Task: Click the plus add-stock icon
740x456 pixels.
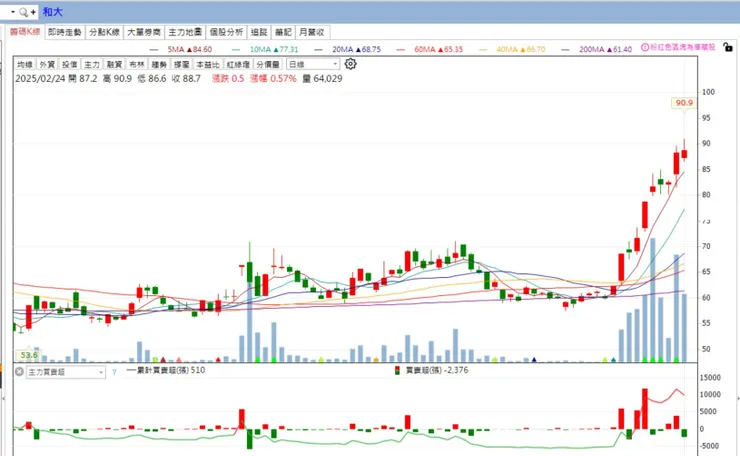Action: tap(33, 12)
